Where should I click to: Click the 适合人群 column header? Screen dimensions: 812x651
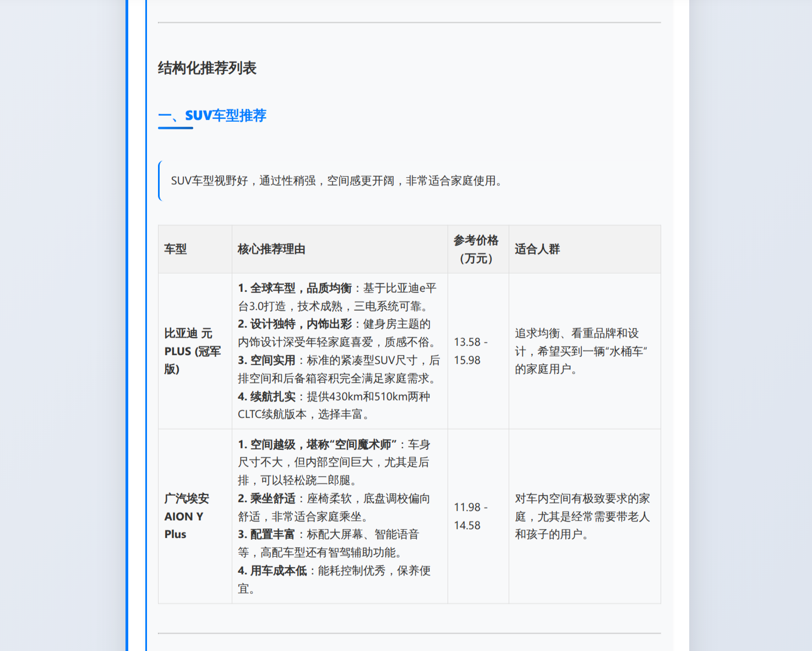point(585,249)
